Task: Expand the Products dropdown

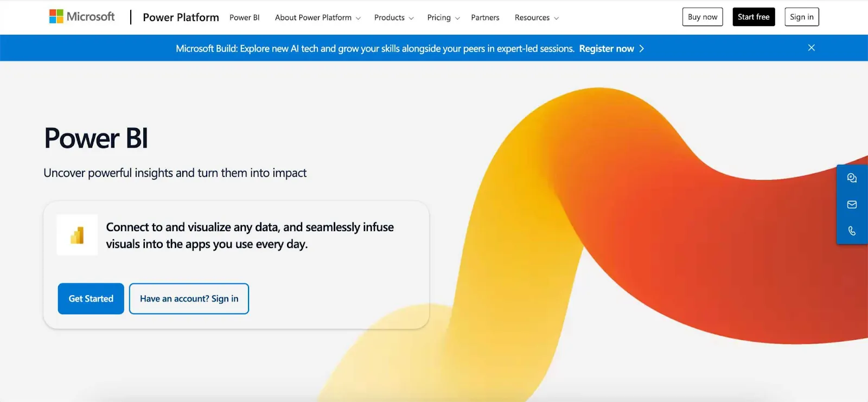Action: coord(394,17)
